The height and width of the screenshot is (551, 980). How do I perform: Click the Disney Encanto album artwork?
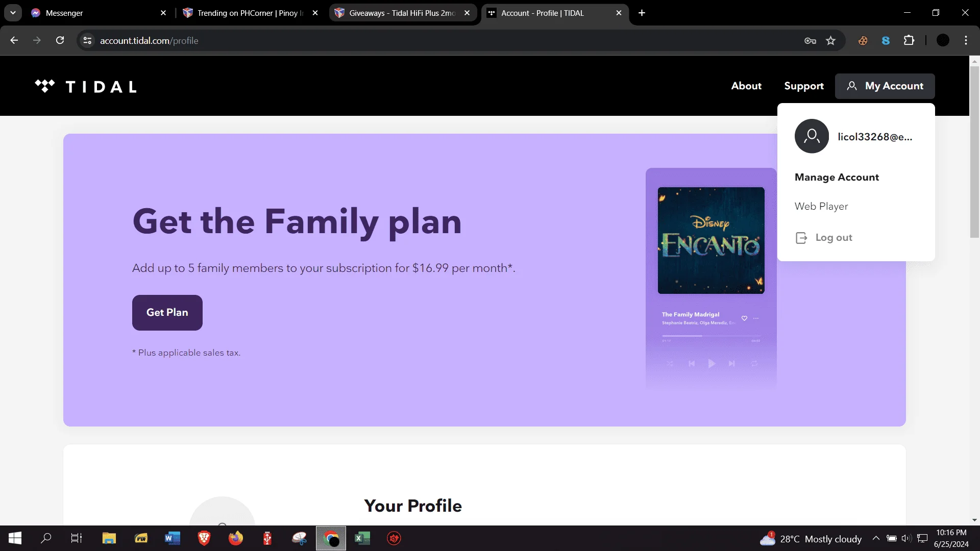pos(711,240)
